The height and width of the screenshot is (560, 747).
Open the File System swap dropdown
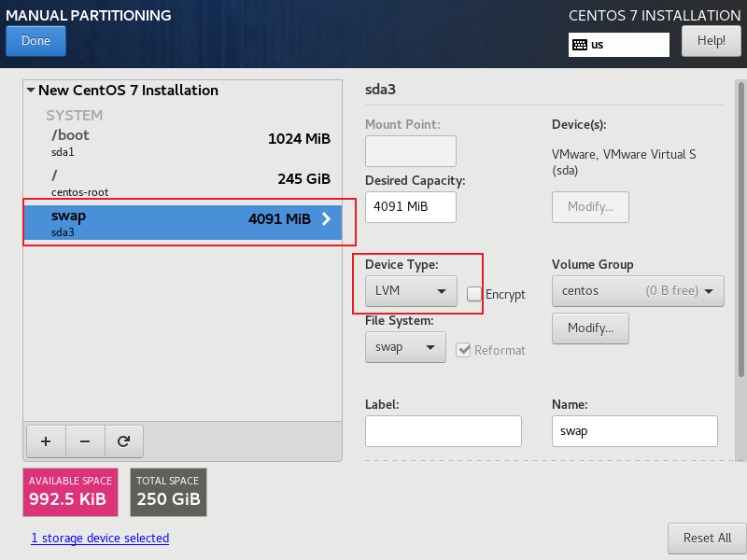(404, 347)
